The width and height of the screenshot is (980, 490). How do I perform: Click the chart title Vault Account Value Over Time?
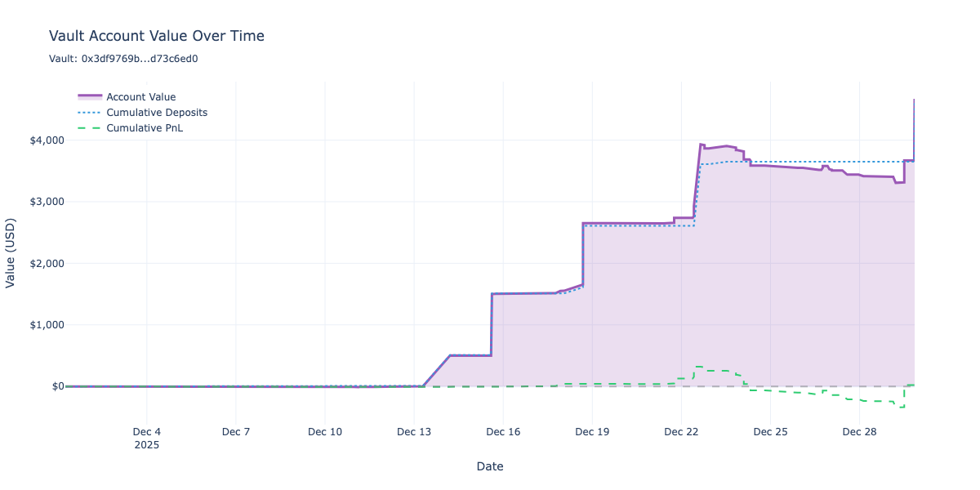157,36
